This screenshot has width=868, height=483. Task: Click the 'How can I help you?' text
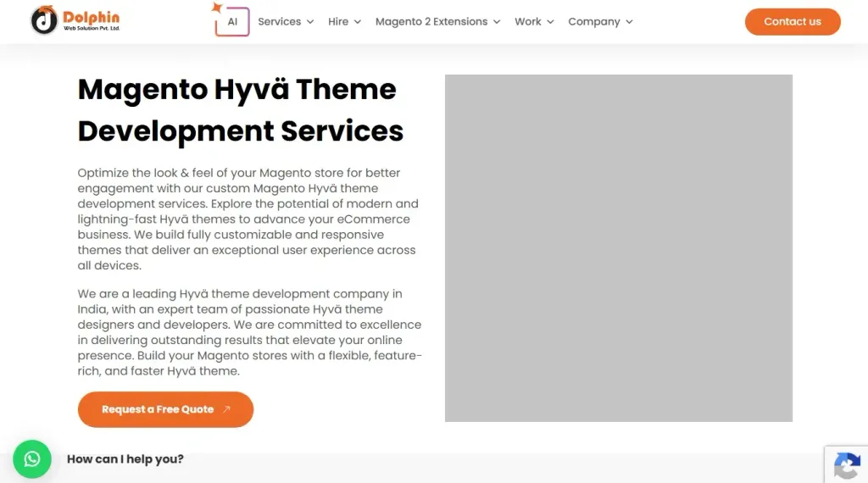coord(125,459)
